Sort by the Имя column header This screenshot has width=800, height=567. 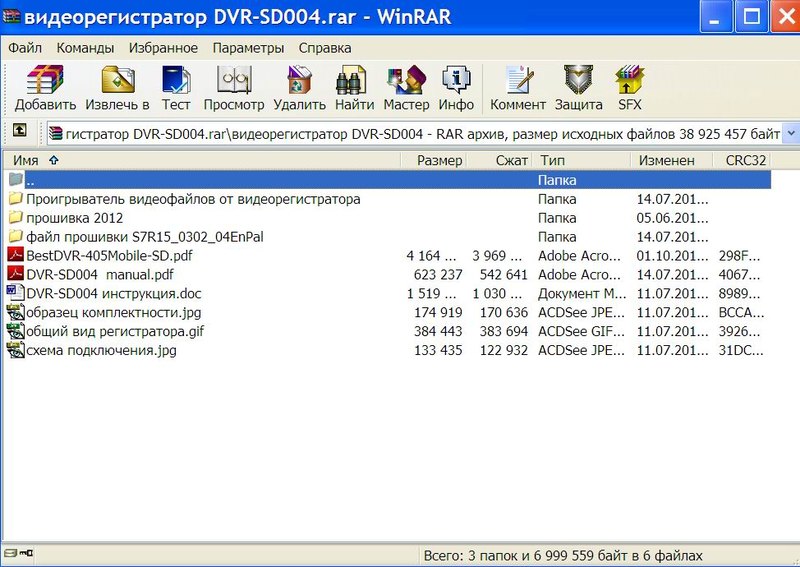pyautogui.click(x=202, y=160)
